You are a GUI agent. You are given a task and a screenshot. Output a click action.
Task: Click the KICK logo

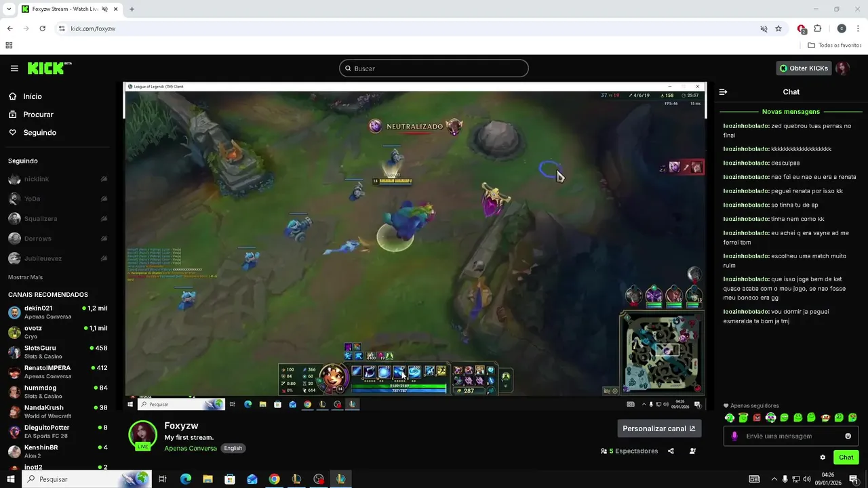click(49, 68)
